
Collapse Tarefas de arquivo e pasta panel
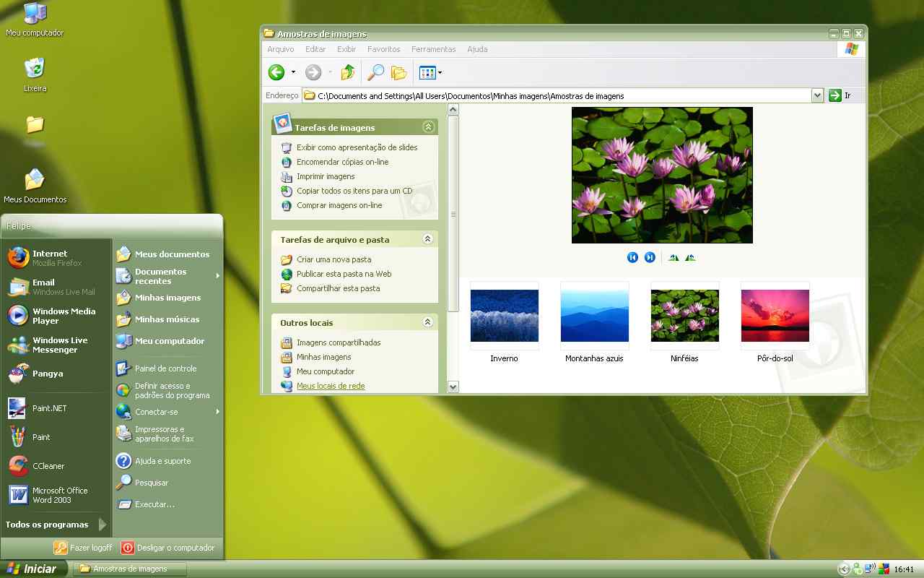[x=428, y=239]
